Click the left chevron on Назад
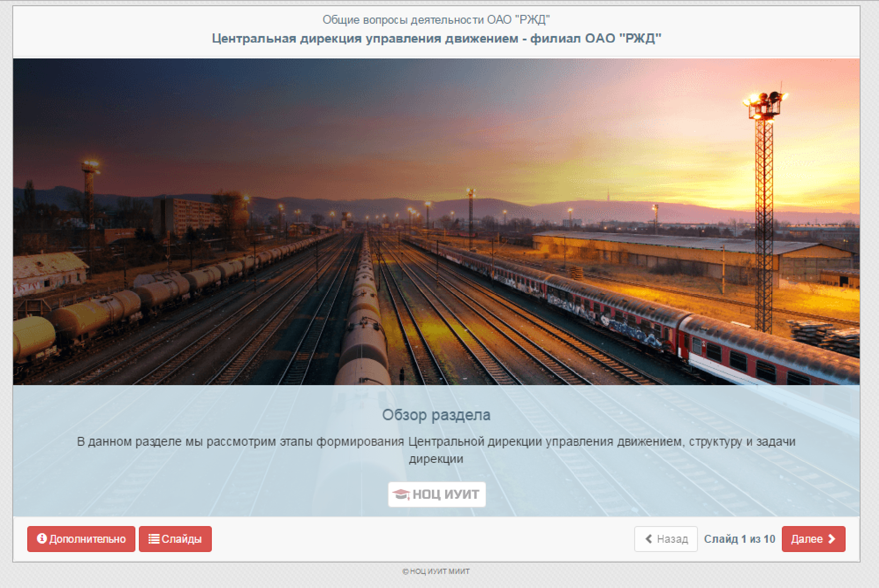 649,539
